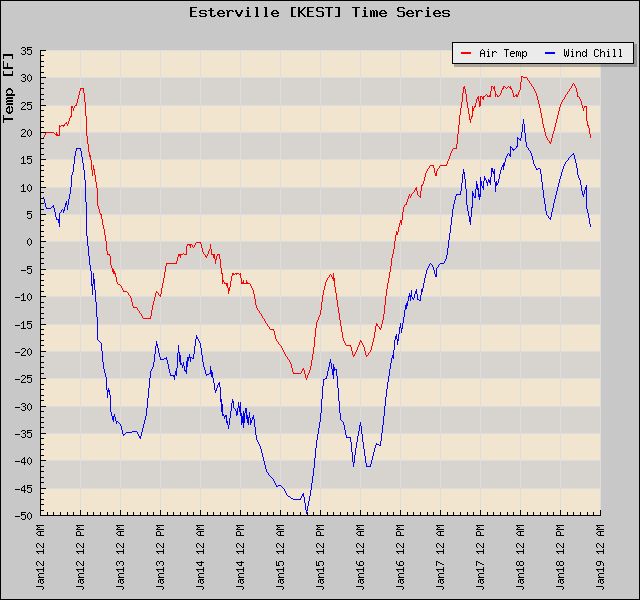The image size is (640, 600).
Task: Click the wind chill minimum at -50 on Jan15
Action: point(307,513)
